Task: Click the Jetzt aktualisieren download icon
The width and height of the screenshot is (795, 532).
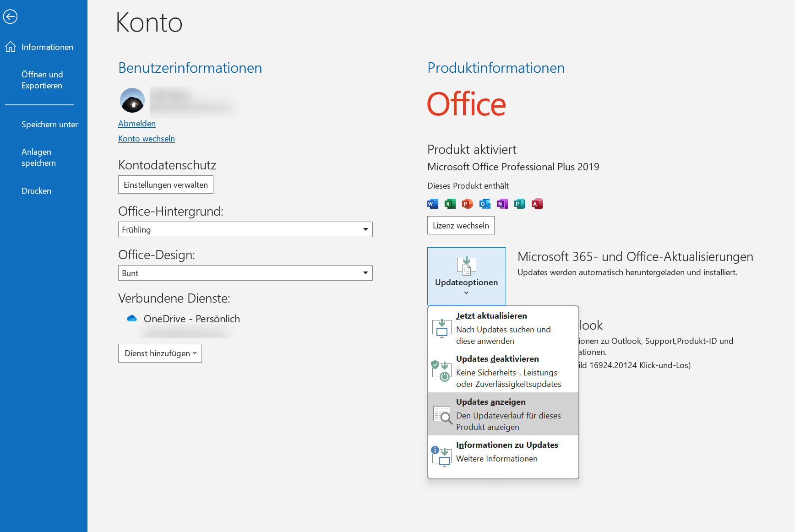Action: pyautogui.click(x=442, y=328)
